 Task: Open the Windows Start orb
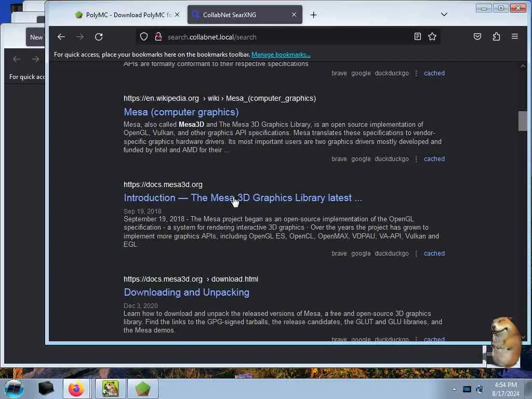coord(14,389)
